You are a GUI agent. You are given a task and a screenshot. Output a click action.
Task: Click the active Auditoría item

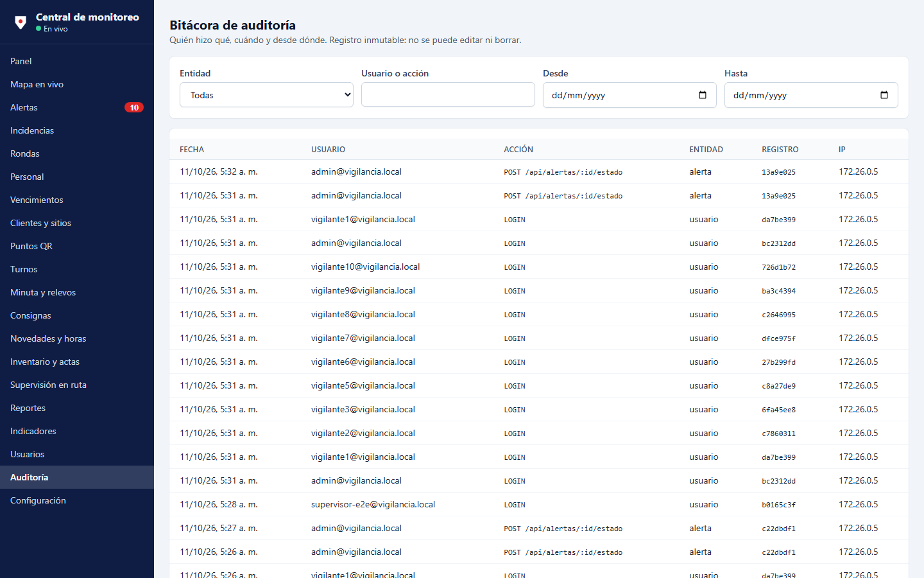(x=77, y=477)
